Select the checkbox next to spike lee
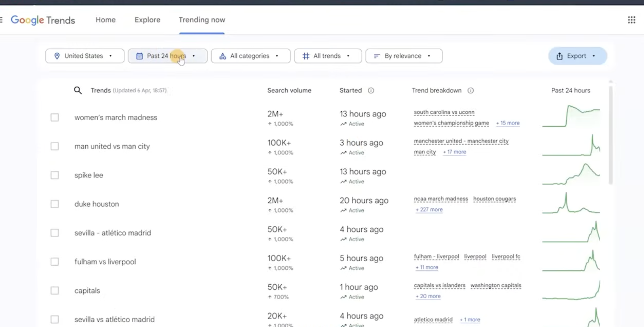The width and height of the screenshot is (644, 327). 55,175
